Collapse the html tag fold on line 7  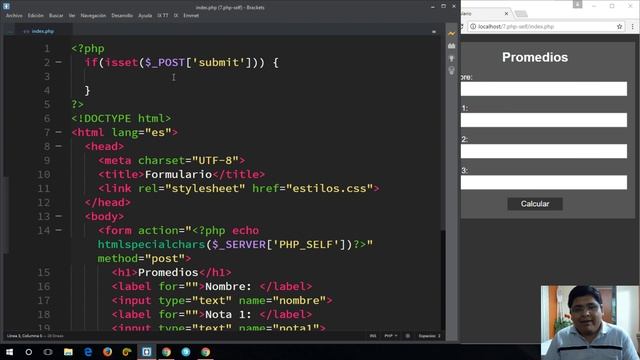pyautogui.click(x=59, y=132)
